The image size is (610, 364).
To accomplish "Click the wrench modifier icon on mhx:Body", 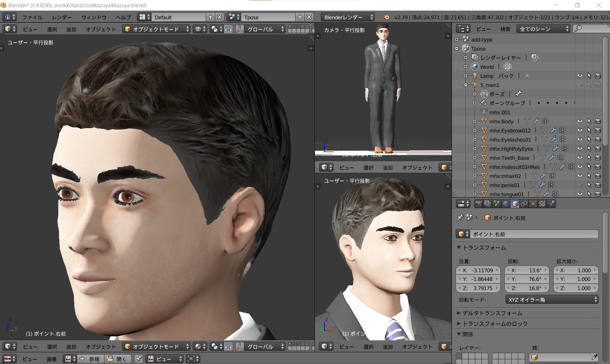I will tap(536, 121).
